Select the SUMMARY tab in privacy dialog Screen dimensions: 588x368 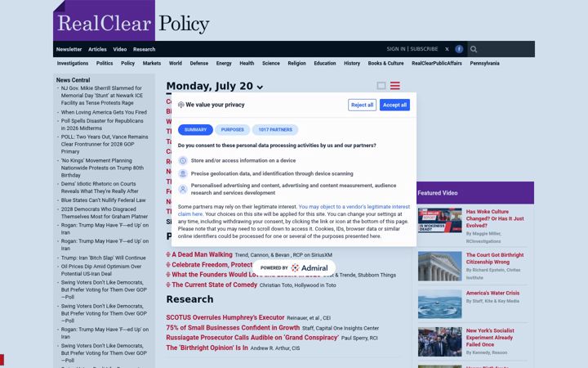pyautogui.click(x=195, y=130)
